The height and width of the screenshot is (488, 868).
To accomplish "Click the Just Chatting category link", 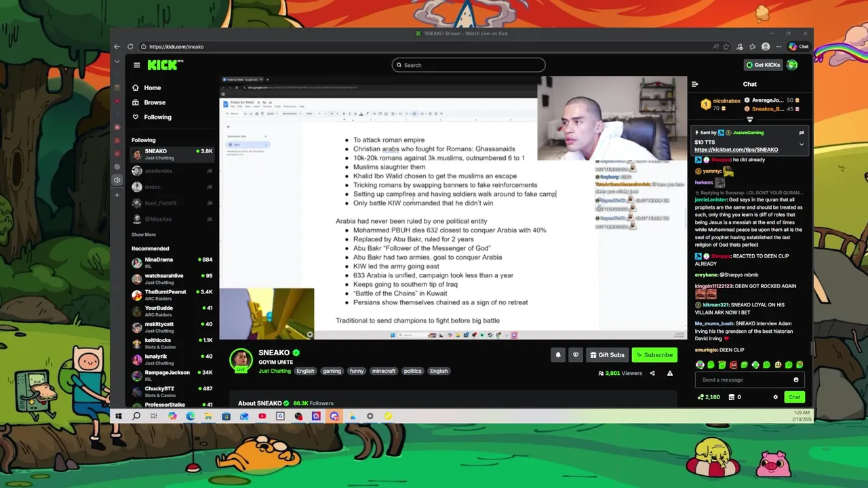I will 275,371.
